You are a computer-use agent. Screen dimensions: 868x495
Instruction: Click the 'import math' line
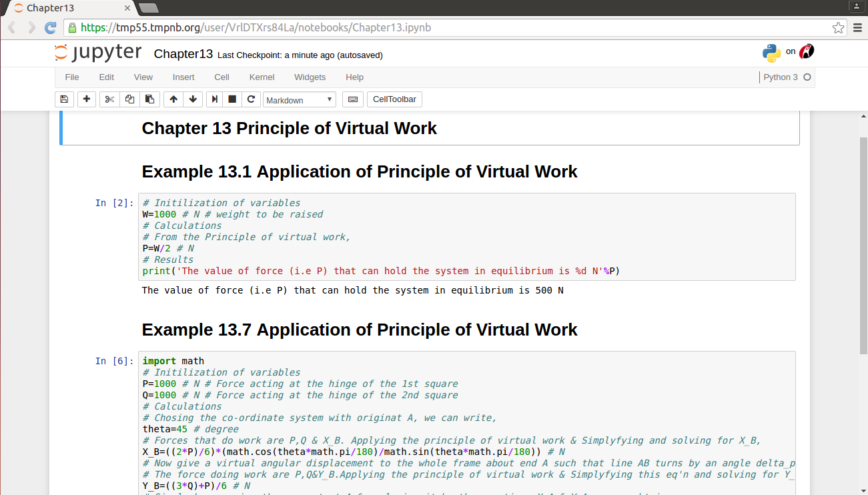point(173,361)
